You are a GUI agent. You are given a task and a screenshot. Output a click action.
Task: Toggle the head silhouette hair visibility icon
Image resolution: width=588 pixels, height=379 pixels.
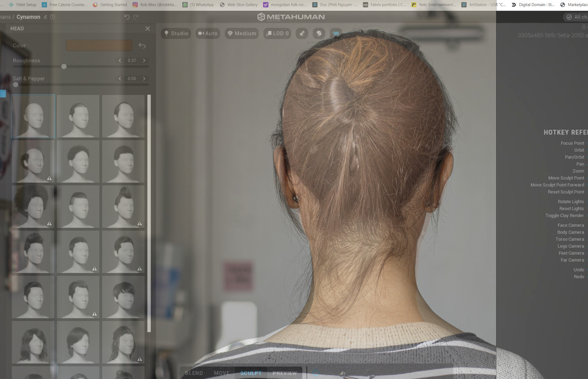(x=319, y=33)
